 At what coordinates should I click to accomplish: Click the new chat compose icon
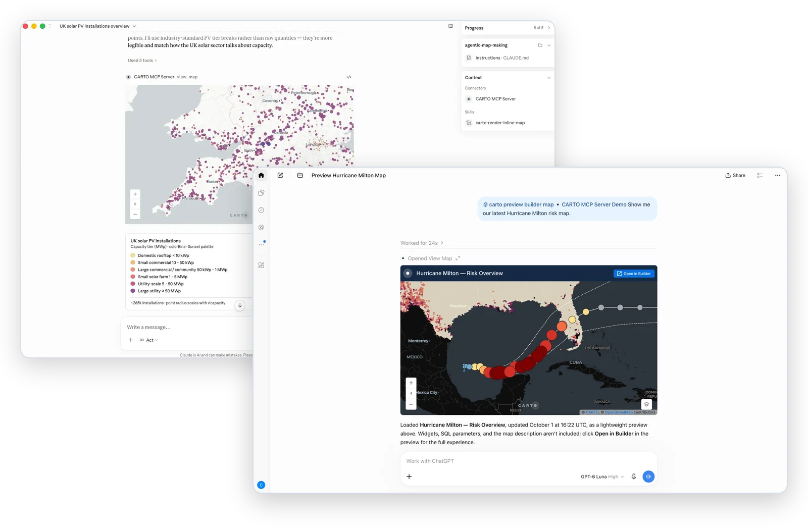click(280, 176)
